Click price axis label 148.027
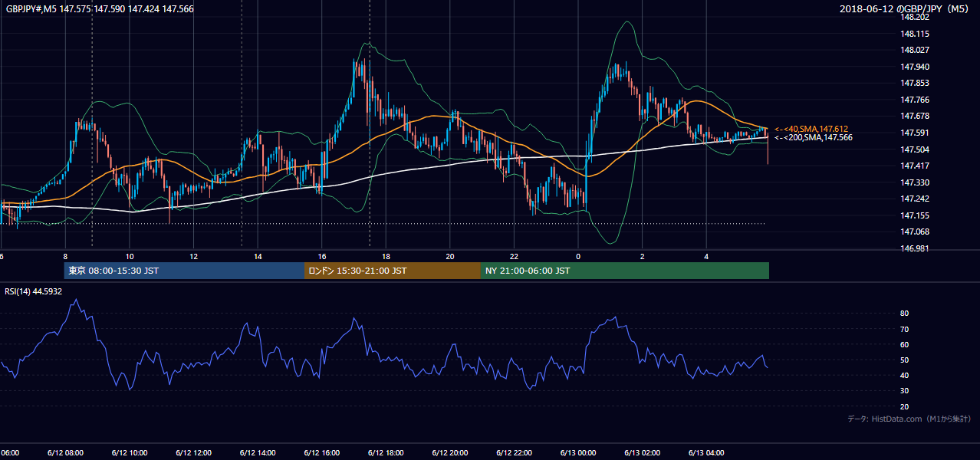Viewport: 980px width, 460px height. click(x=916, y=50)
